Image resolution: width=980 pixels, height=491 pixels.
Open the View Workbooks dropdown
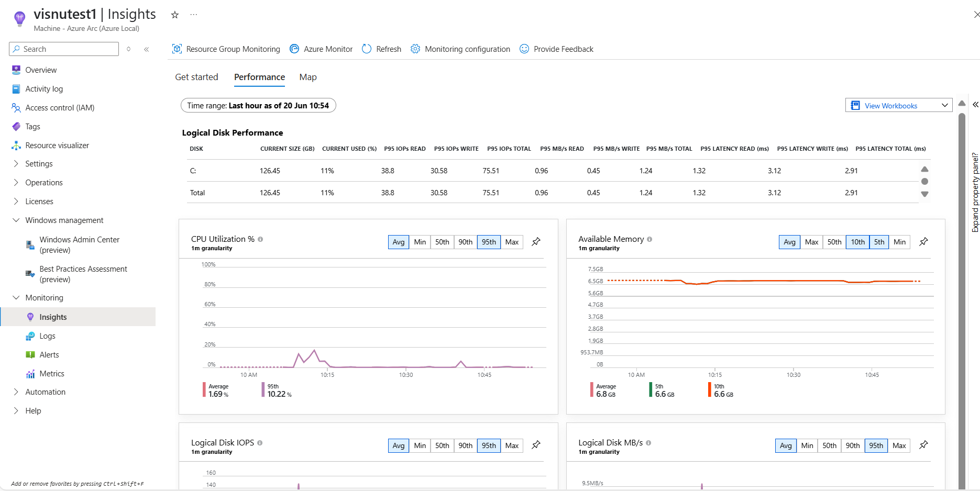point(899,105)
